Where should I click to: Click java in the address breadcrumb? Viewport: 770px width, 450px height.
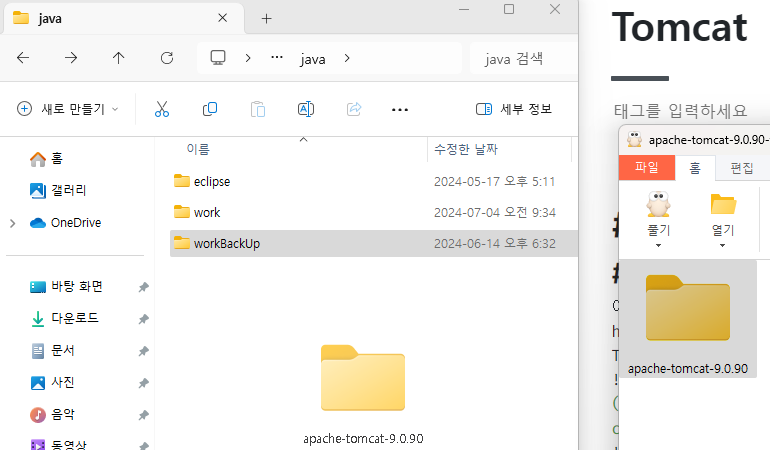click(x=313, y=59)
